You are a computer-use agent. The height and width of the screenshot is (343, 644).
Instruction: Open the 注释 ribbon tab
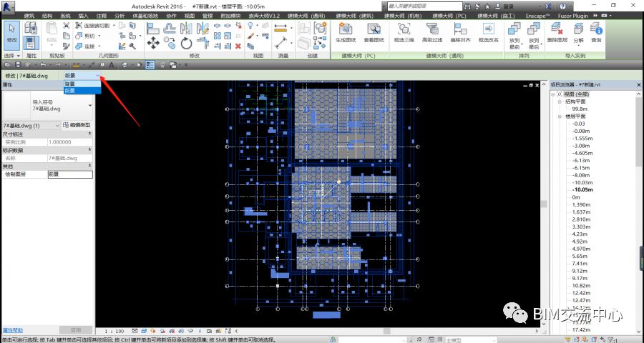[x=102, y=16]
